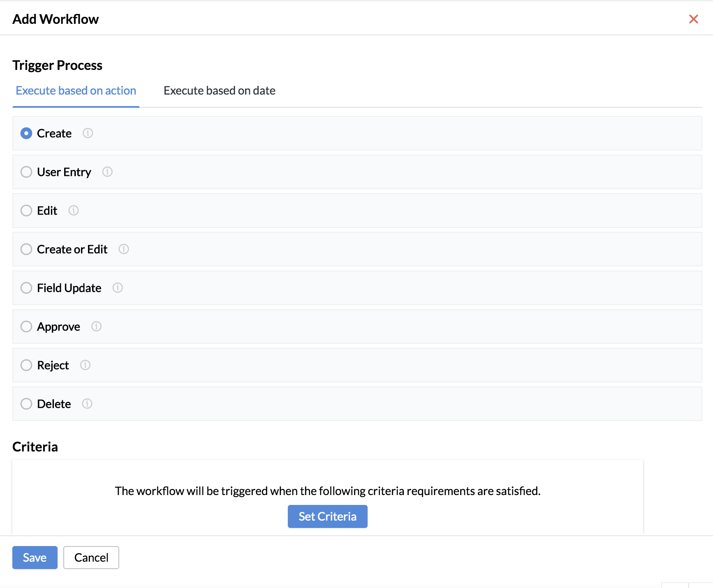Click the info icon beside Delete

pos(87,404)
